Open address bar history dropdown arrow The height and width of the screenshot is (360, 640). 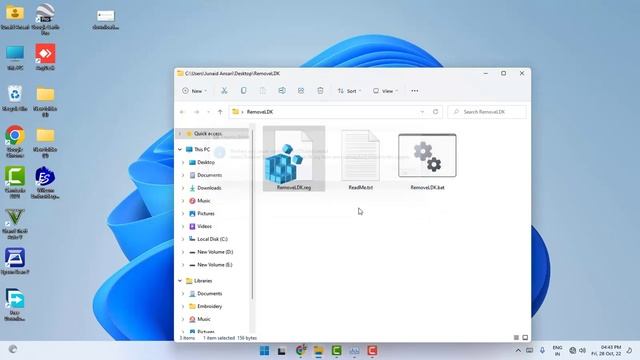click(422, 112)
